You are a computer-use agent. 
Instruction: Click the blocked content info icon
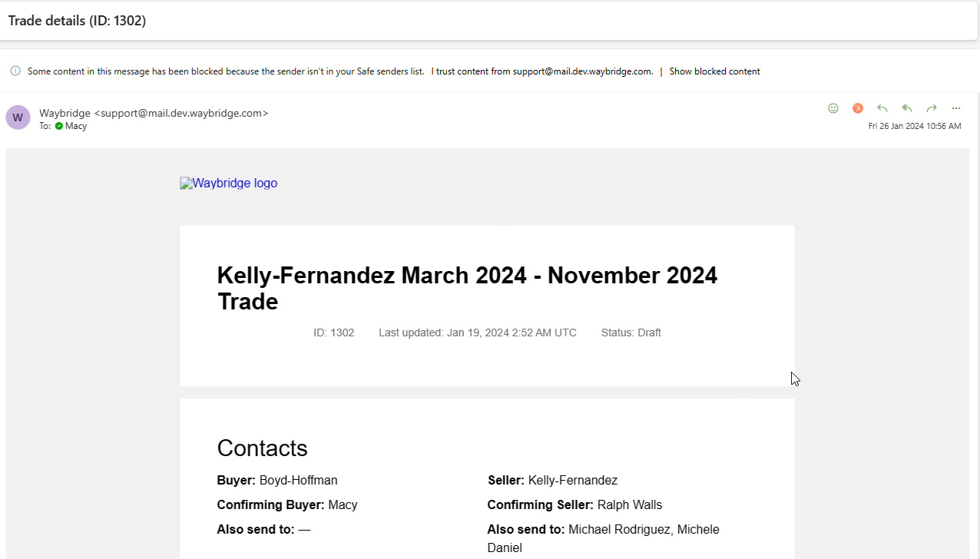pos(15,71)
